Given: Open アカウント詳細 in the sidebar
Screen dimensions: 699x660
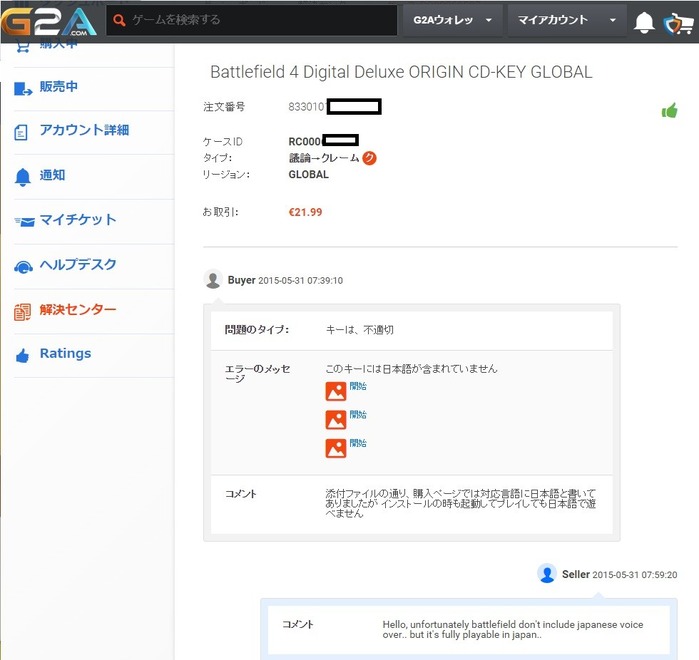Looking at the screenshot, I should (84, 130).
